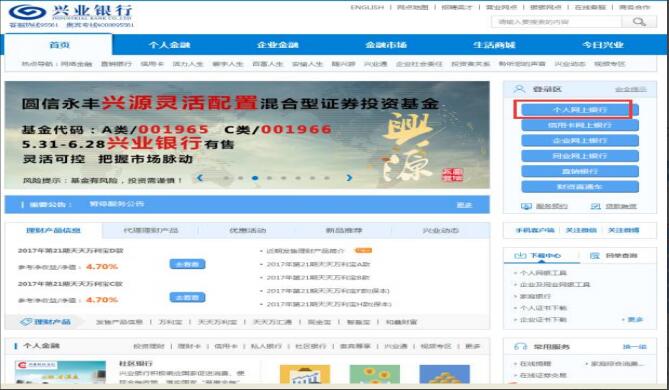The height and width of the screenshot is (390, 669).
Task: Open the 金融市场 navigation menu
Action: pyautogui.click(x=386, y=45)
